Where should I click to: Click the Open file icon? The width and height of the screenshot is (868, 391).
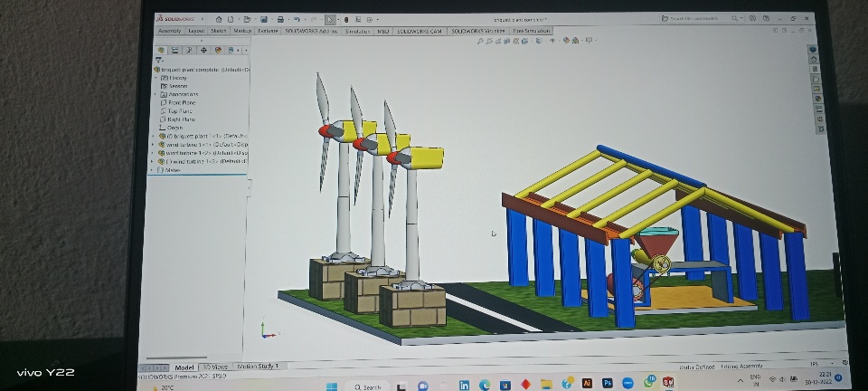coord(248,19)
